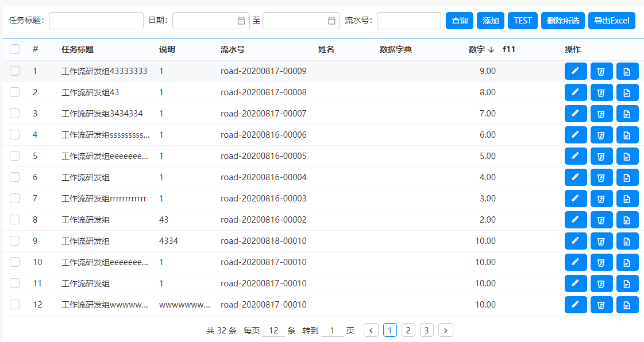Delete row 1 using the trash icon
This screenshot has width=644, height=342.
coord(601,71)
